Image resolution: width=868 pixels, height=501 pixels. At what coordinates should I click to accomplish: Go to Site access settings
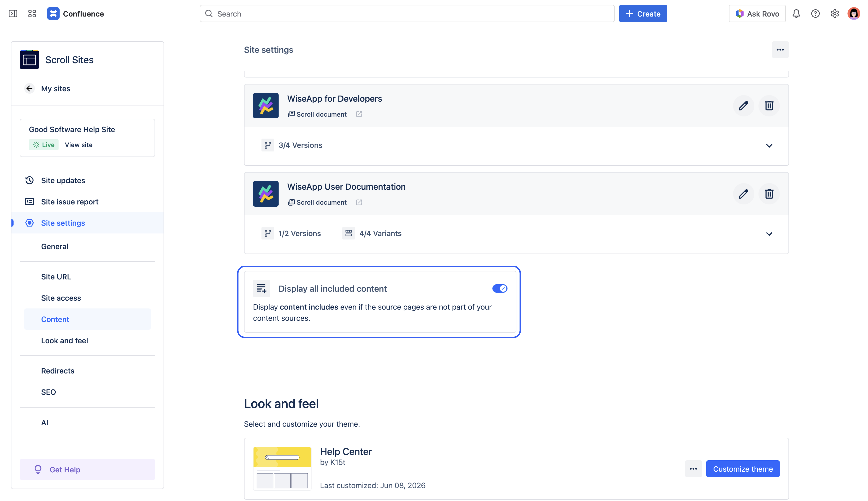click(x=61, y=298)
